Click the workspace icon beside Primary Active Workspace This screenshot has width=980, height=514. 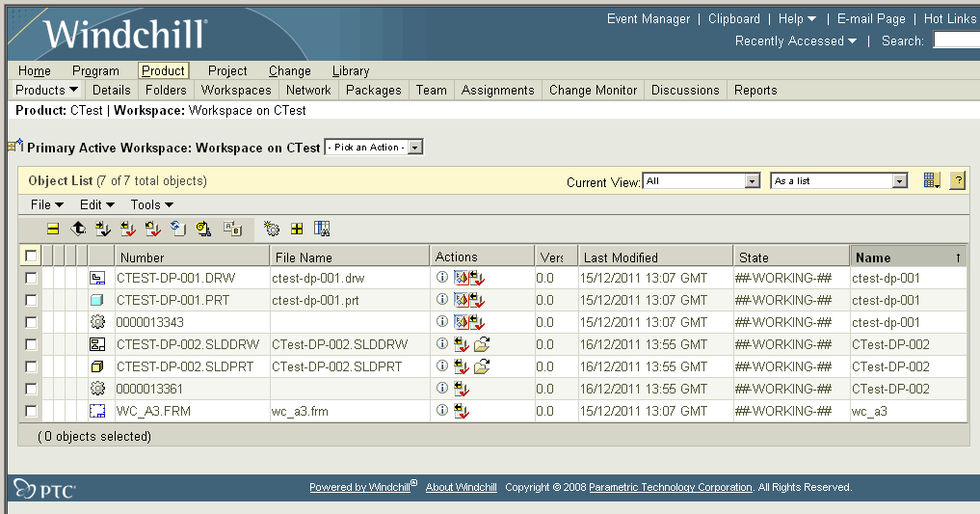15,146
